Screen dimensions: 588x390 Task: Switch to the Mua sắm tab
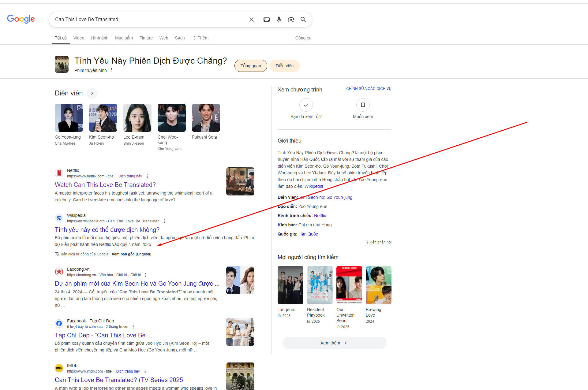tap(124, 38)
